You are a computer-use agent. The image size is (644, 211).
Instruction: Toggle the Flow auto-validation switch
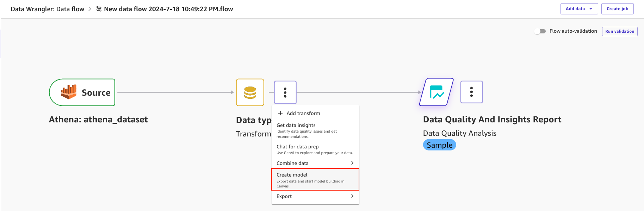click(540, 31)
